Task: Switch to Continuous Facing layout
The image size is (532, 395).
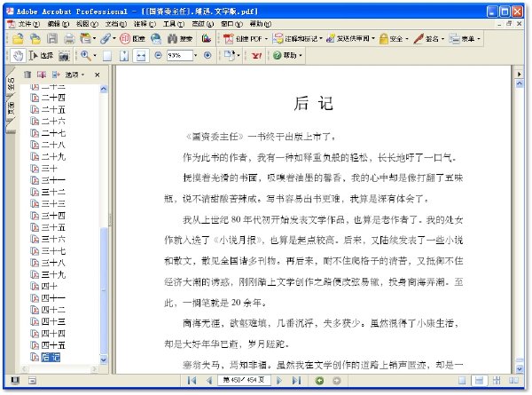Action: [x=497, y=381]
